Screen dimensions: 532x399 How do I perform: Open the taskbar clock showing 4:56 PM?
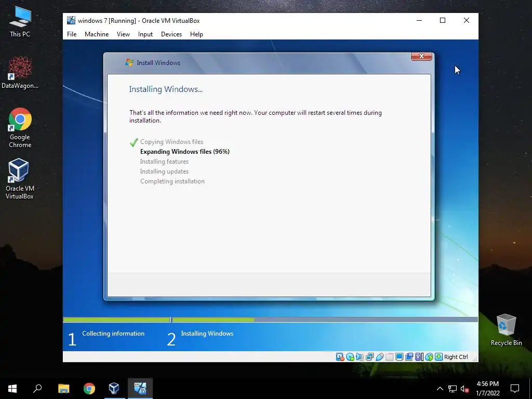coord(487,389)
